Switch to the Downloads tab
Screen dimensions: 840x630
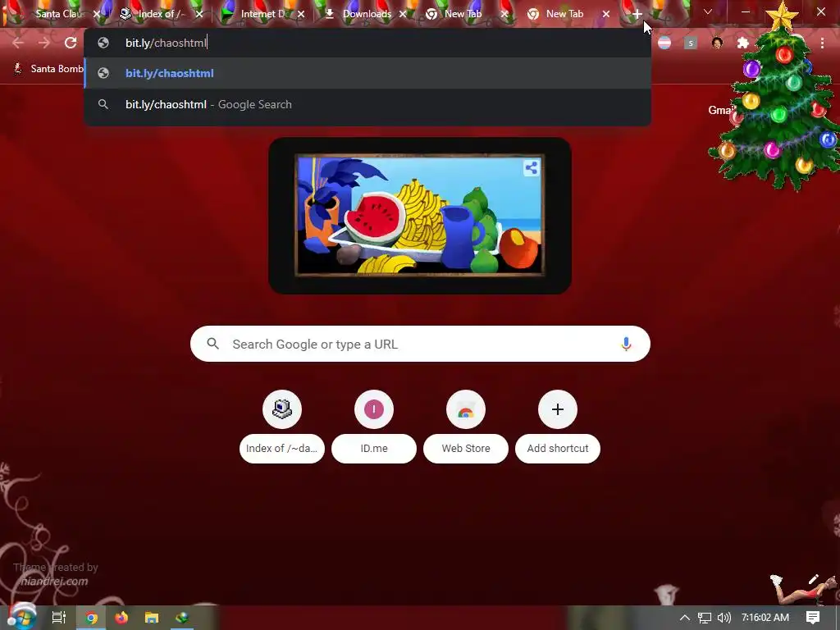(367, 14)
